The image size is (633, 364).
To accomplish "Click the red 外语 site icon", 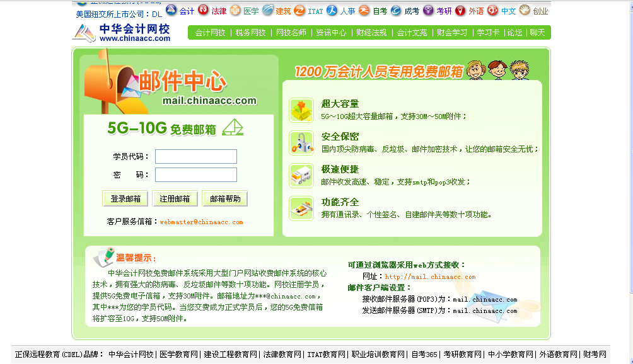I will [x=460, y=10].
